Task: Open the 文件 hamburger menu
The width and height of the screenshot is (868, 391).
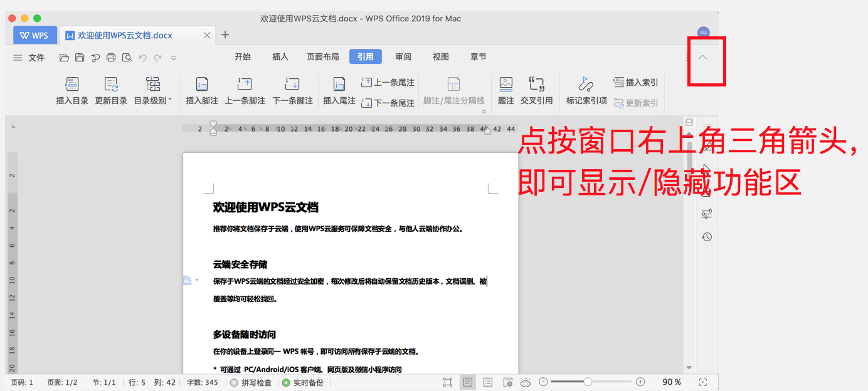Action: (29, 58)
